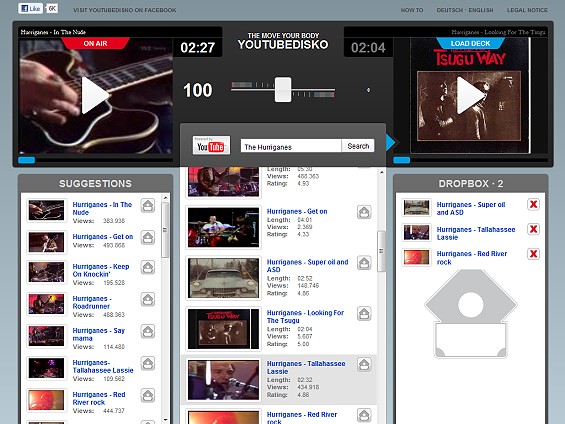Click the Roadrunner suggestion thumbnail

[x=46, y=304]
